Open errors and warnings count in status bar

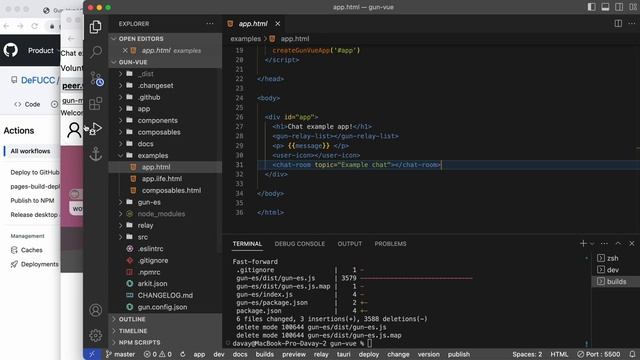click(x=158, y=354)
